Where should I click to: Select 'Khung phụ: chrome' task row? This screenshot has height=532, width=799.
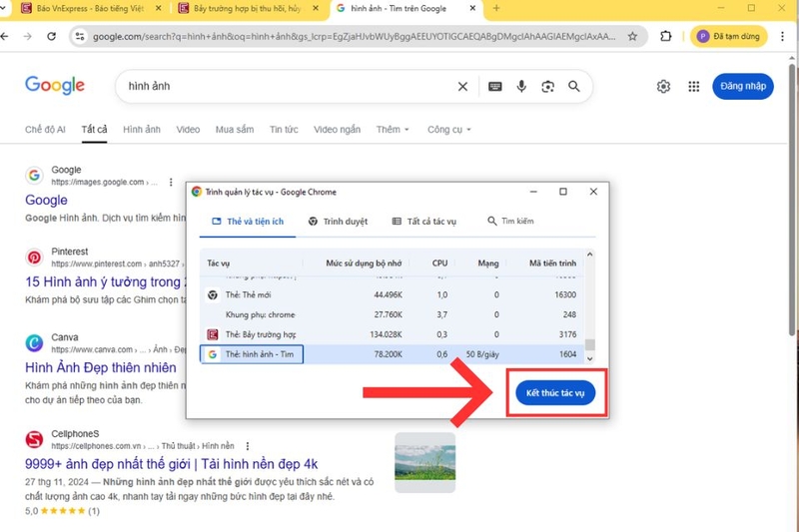[392, 314]
